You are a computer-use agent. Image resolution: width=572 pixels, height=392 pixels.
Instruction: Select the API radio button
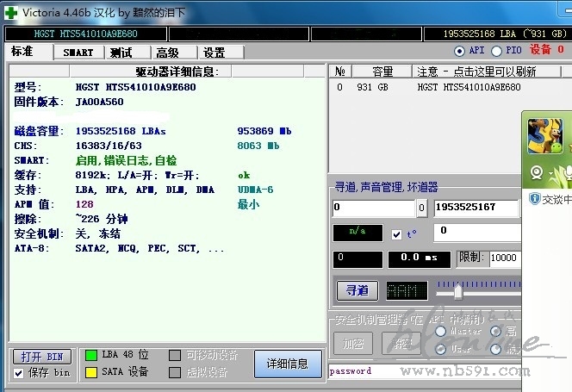459,51
